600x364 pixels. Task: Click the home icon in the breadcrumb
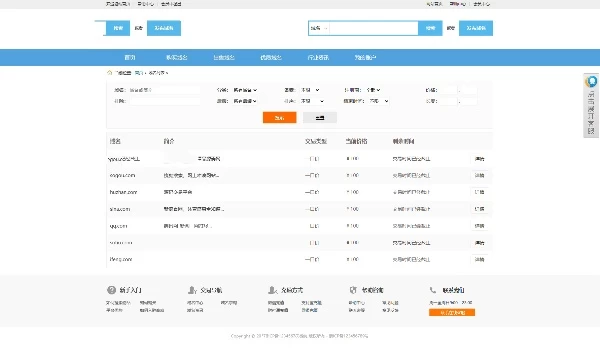109,72
